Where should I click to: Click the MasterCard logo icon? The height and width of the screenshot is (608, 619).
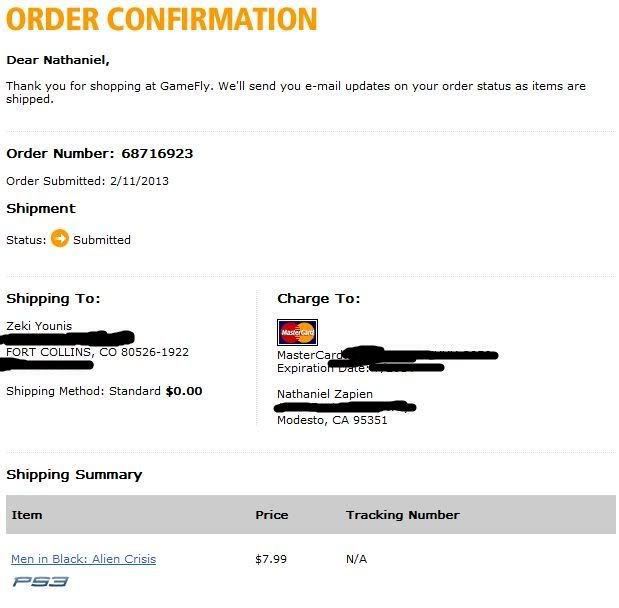tap(297, 332)
